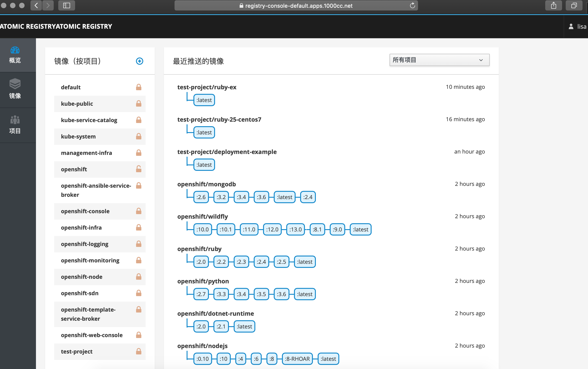This screenshot has width=588, height=369.
Task: Open the test-project/ruby-25-centos7 image
Action: [x=219, y=119]
